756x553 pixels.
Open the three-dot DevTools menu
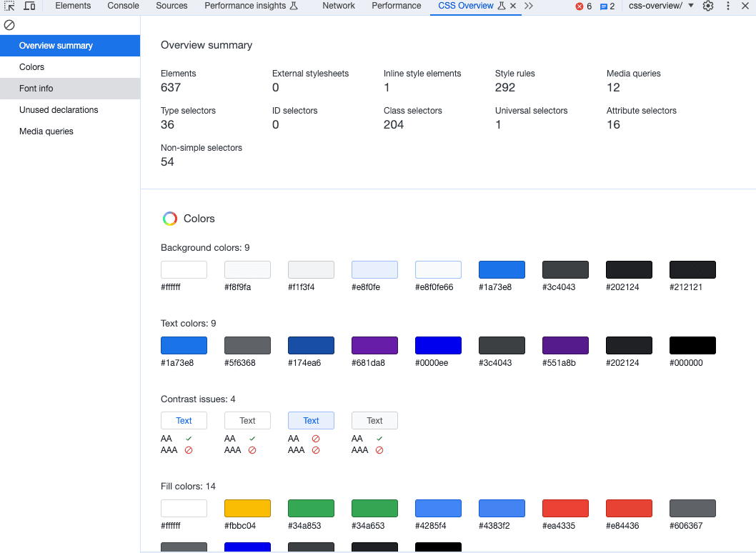727,6
